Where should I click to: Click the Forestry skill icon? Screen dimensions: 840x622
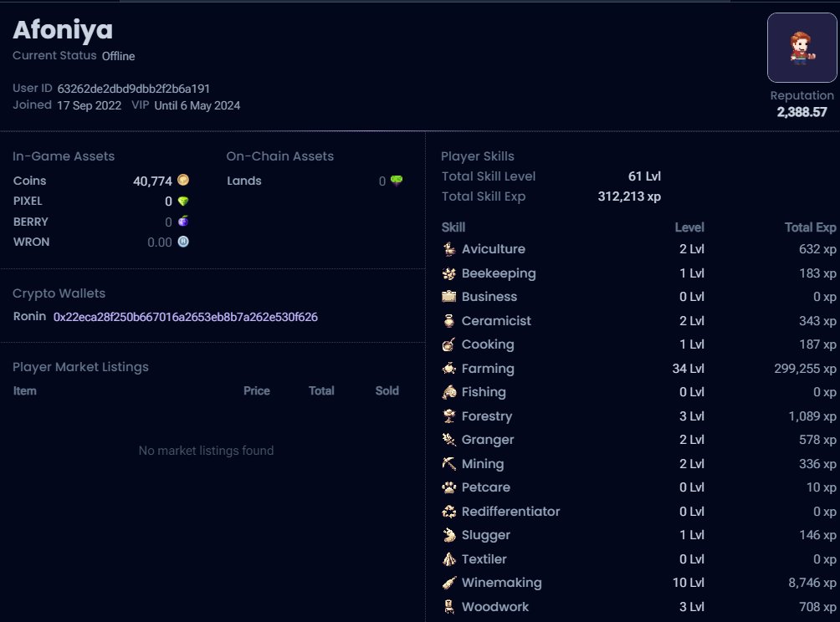[x=449, y=416]
